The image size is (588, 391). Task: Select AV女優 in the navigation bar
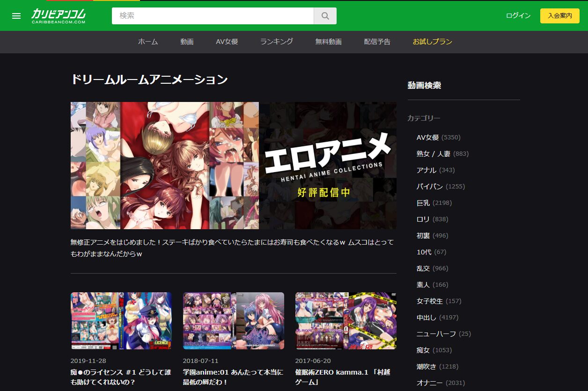pos(227,42)
